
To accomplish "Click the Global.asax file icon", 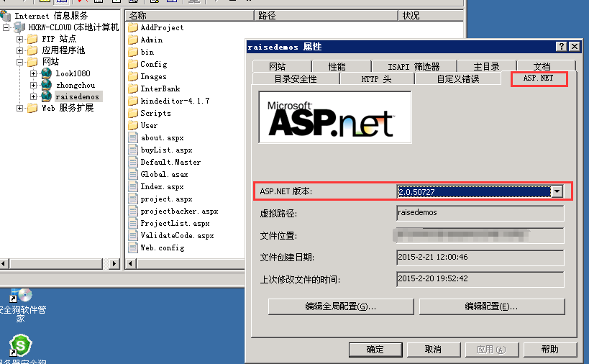I will point(133,174).
